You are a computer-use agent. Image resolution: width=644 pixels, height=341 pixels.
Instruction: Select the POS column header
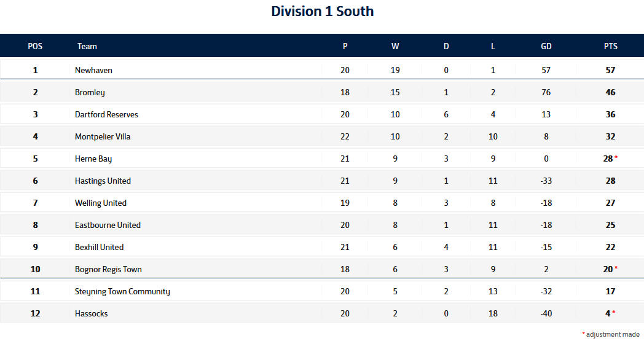(x=35, y=46)
